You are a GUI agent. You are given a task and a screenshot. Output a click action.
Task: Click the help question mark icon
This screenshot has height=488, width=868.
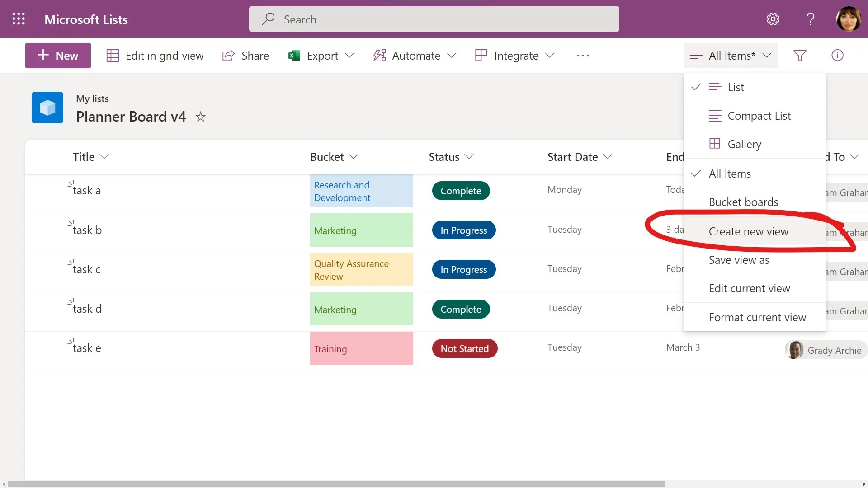[x=810, y=19]
